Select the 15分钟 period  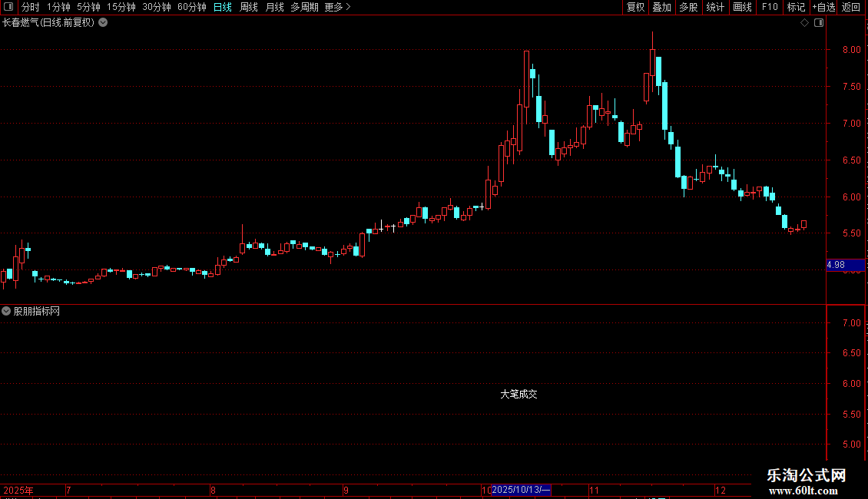click(121, 7)
